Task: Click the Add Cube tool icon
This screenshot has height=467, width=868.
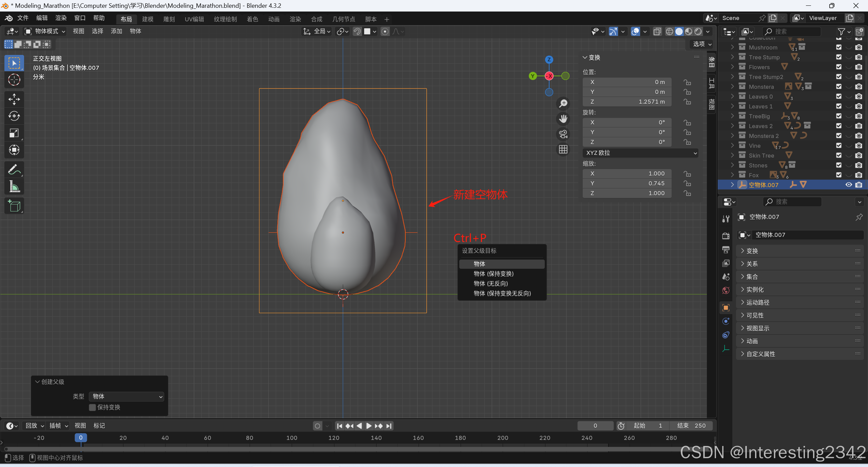Action: 14,206
